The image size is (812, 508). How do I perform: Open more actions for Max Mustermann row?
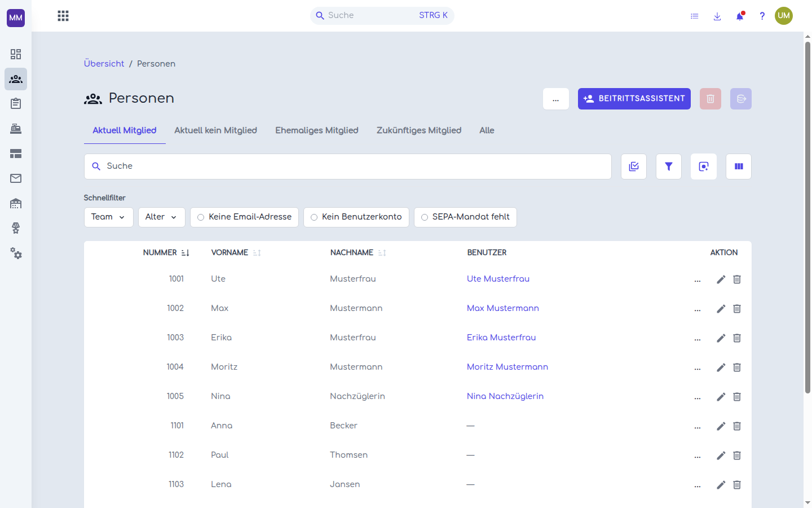[698, 309]
